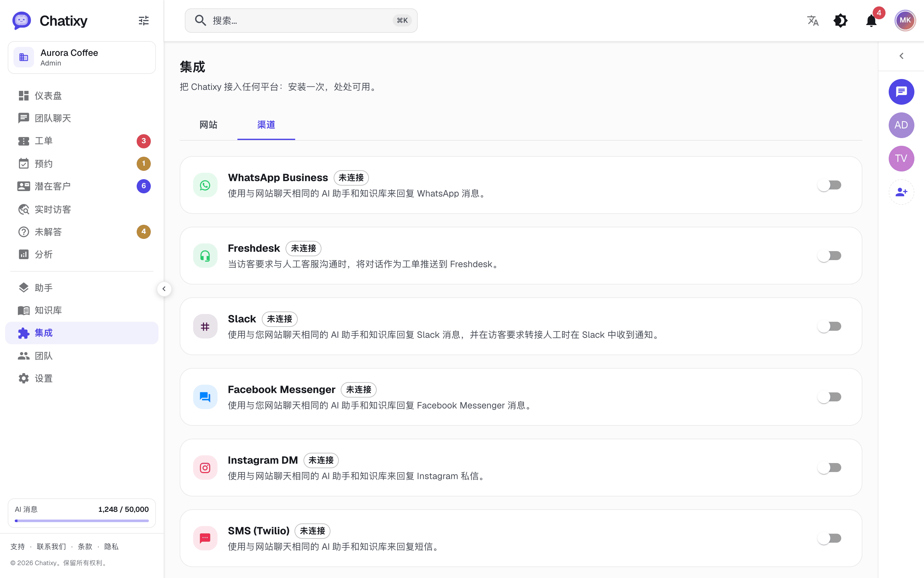Select the TV avatar in right panel
This screenshot has height=578, width=924.
(901, 159)
